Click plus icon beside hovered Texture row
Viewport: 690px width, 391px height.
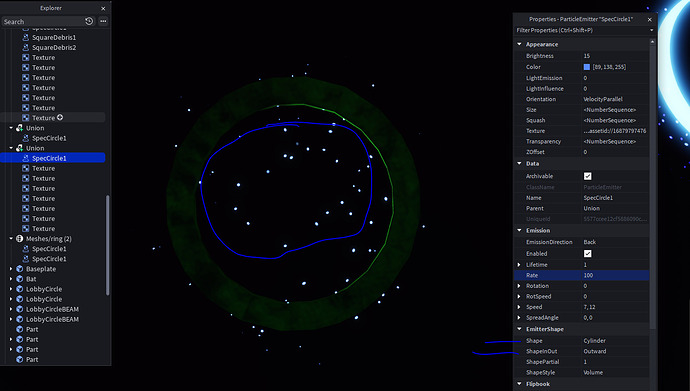[x=60, y=117]
